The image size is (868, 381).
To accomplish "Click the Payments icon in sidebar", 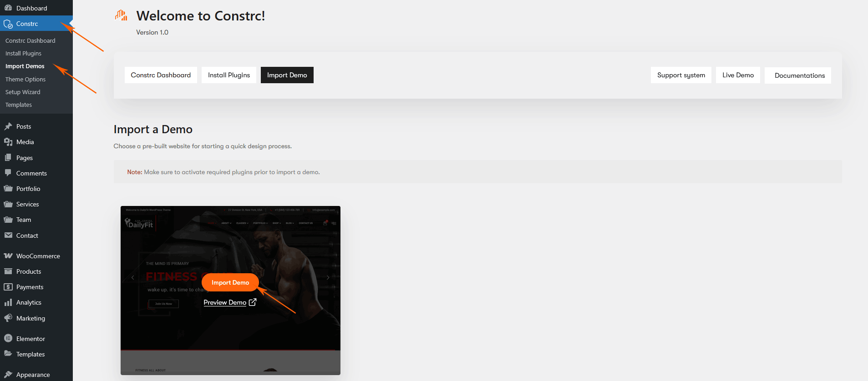I will point(8,287).
